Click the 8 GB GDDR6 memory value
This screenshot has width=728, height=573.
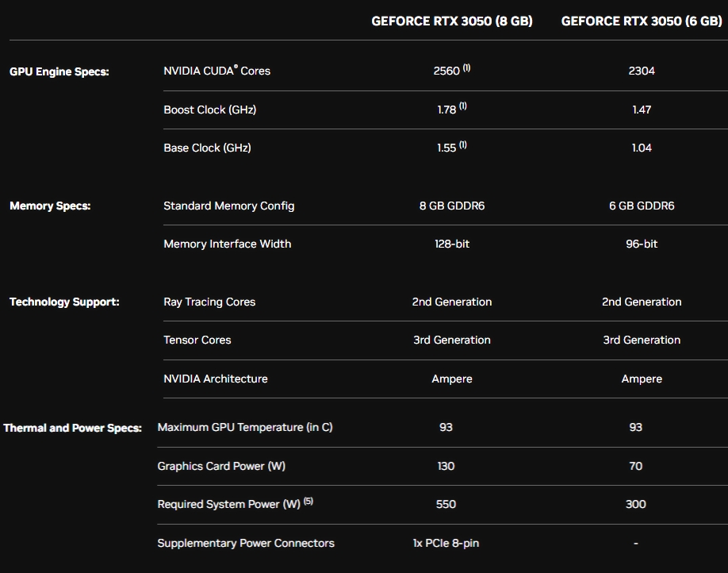[452, 206]
